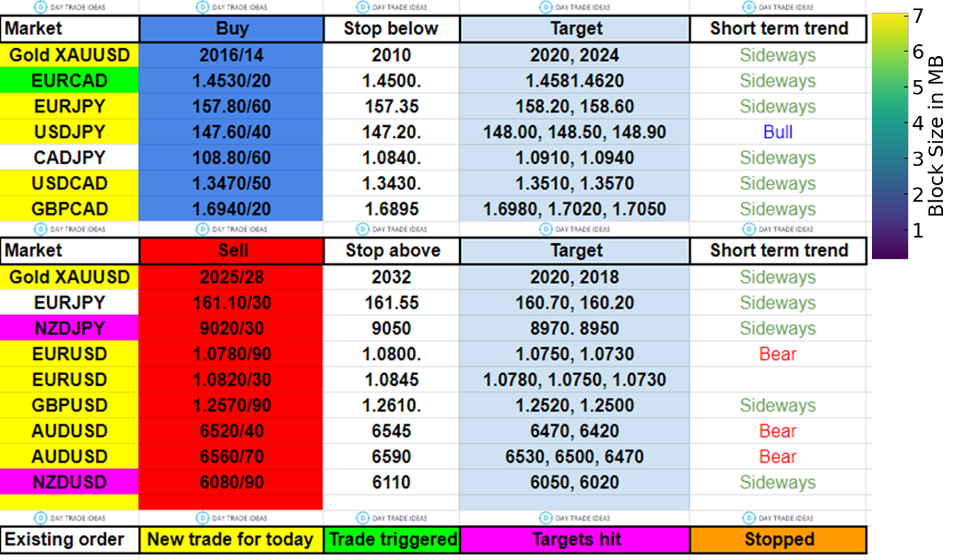Click the Day Trade Ideas logo above Trade triggered

click(x=390, y=518)
